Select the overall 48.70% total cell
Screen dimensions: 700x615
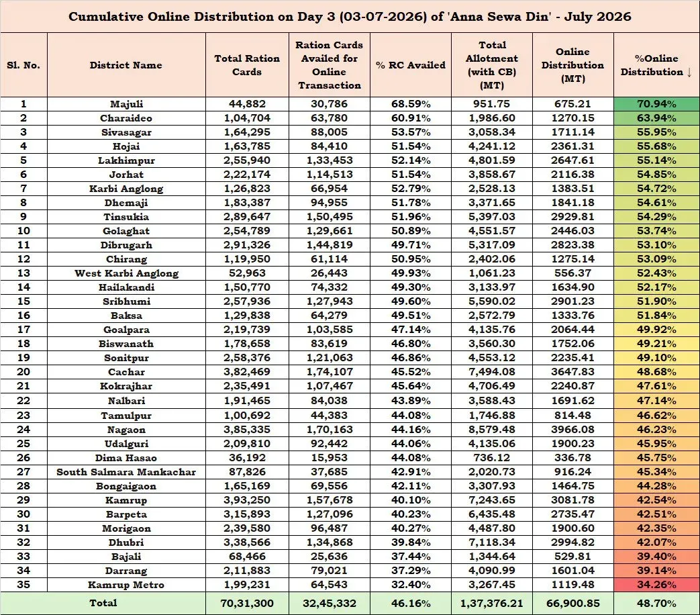[x=656, y=604]
